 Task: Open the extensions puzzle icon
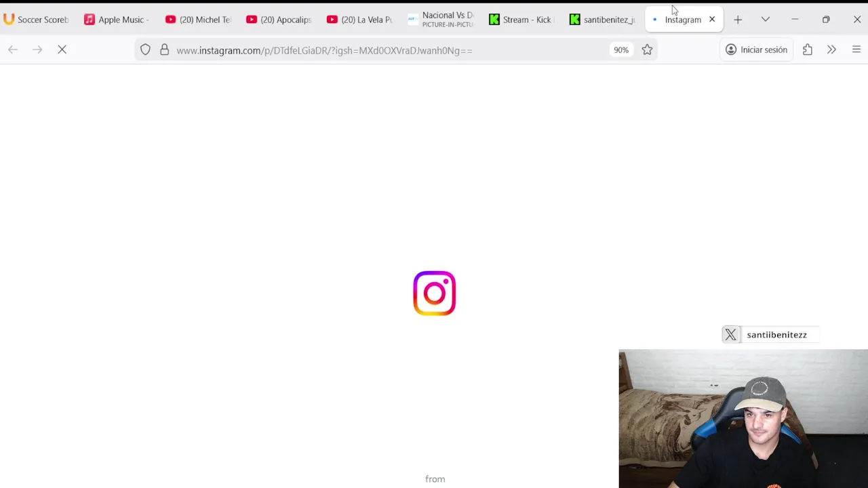[807, 49]
